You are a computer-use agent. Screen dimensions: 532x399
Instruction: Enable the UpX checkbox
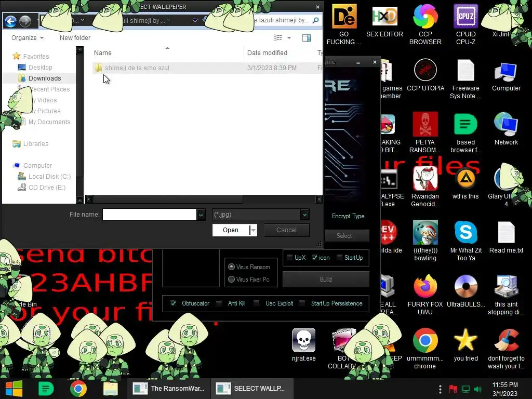[289, 258]
